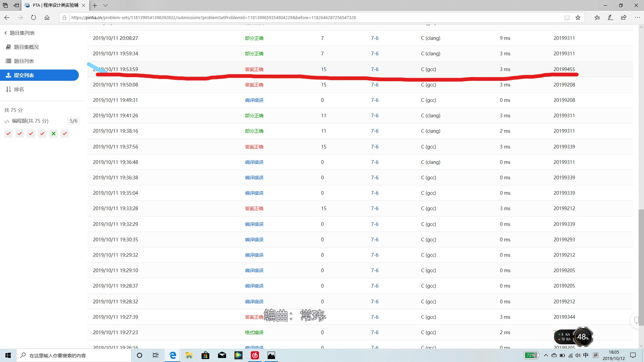The image size is (644, 362).
Task: Select last red checkmark problem box
Action: click(65, 133)
